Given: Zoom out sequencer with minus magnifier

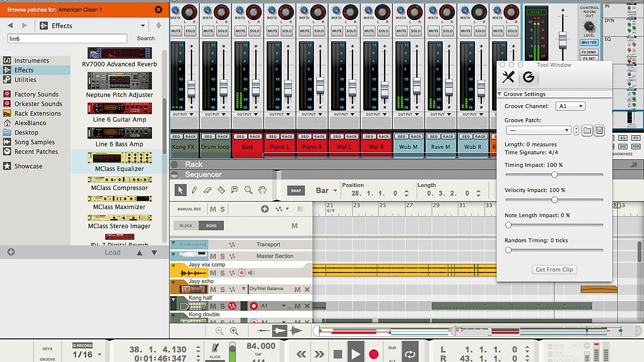Looking at the screenshot, I should 219,331.
